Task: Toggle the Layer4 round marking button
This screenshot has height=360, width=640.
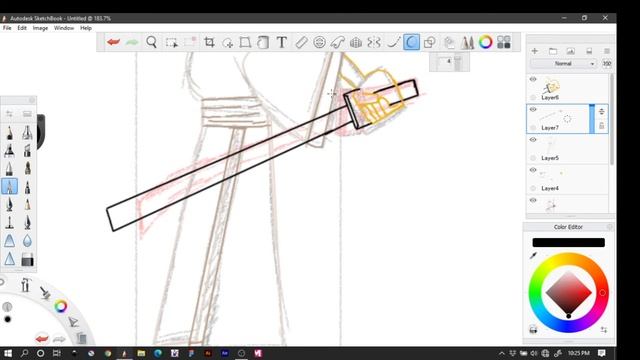Action: point(533,188)
